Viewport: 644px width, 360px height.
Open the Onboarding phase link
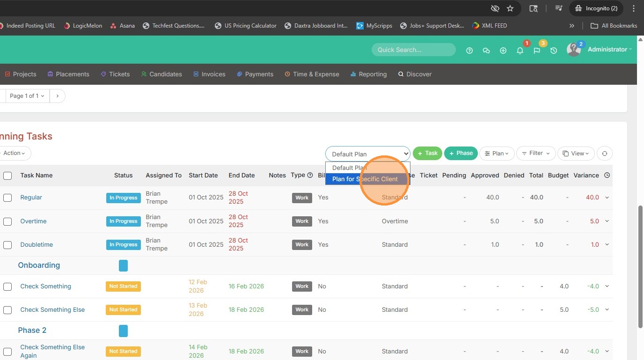[39, 265]
